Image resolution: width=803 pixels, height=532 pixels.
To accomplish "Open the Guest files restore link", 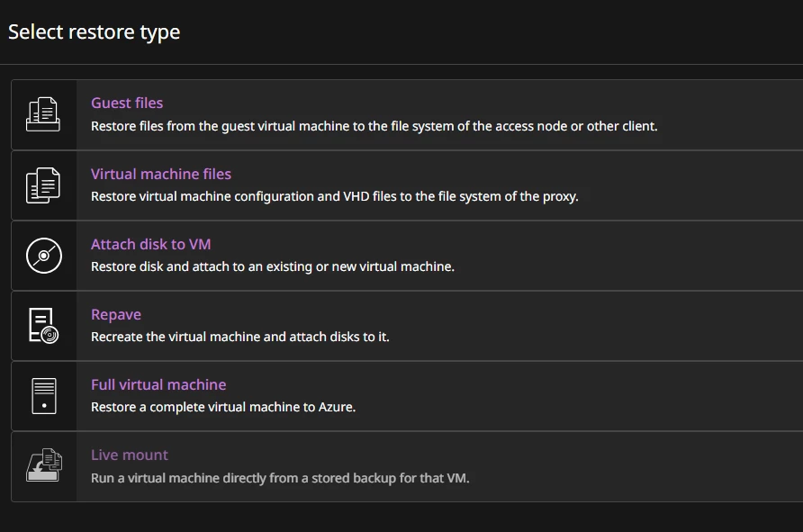I will click(x=127, y=104).
